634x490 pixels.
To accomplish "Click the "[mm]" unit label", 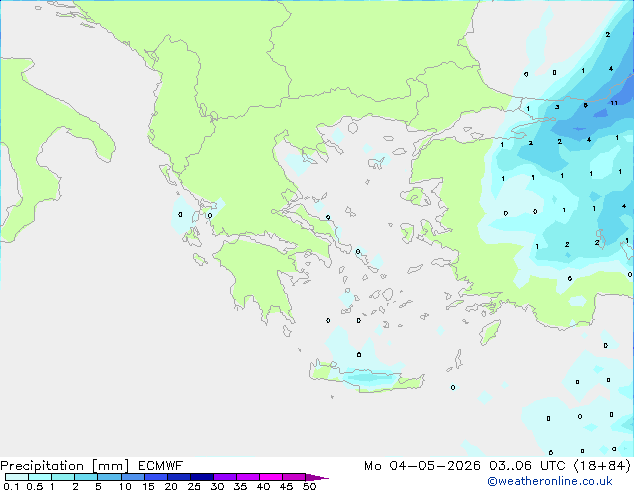I will click(x=110, y=466).
